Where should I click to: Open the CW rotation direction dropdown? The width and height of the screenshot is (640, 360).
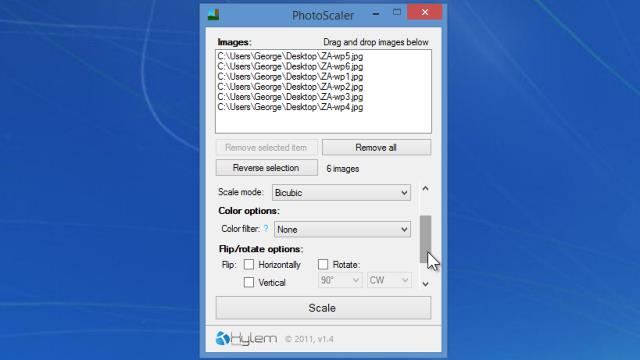(389, 280)
